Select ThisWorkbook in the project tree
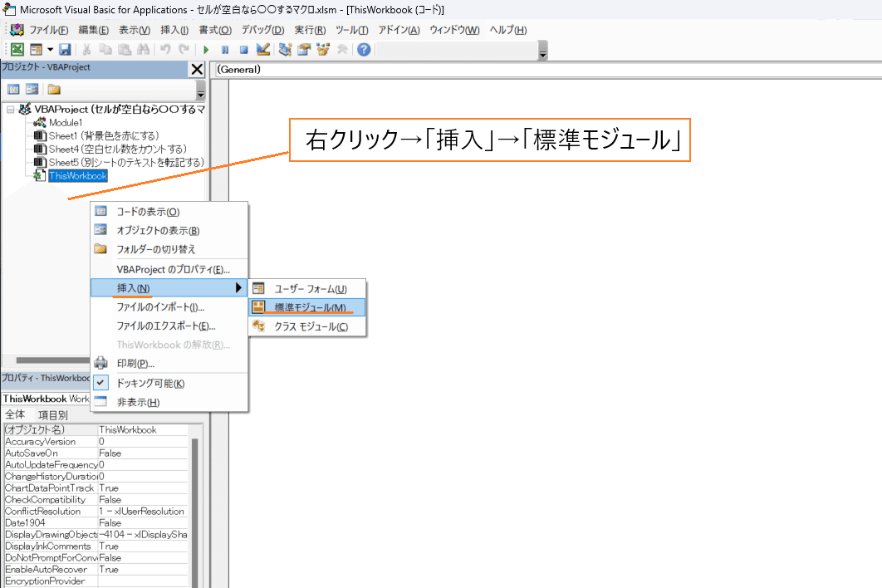The image size is (882, 588). tap(77, 175)
